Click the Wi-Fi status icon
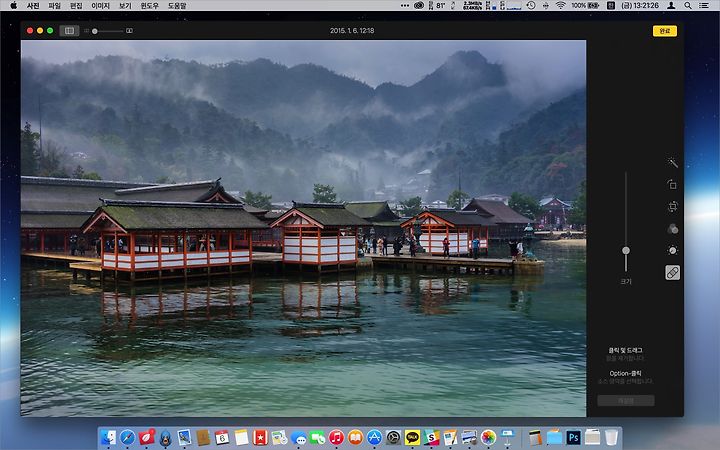 560,6
